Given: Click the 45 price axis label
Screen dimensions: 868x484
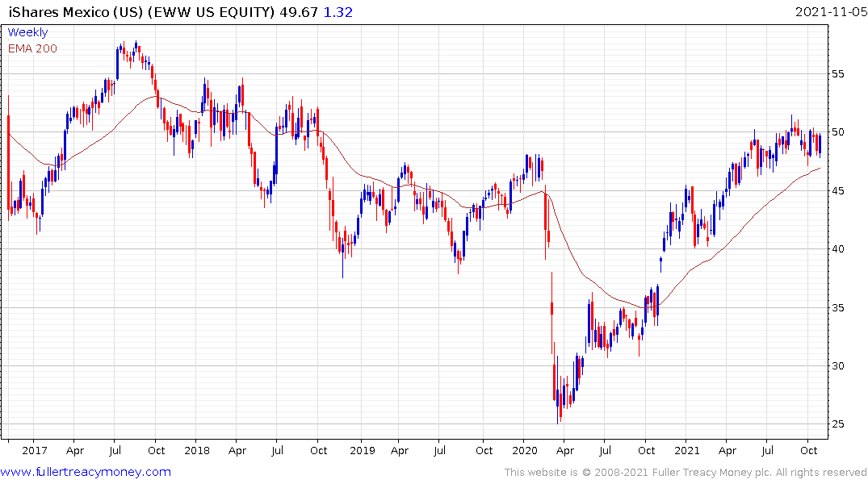Looking at the screenshot, I should 838,191.
